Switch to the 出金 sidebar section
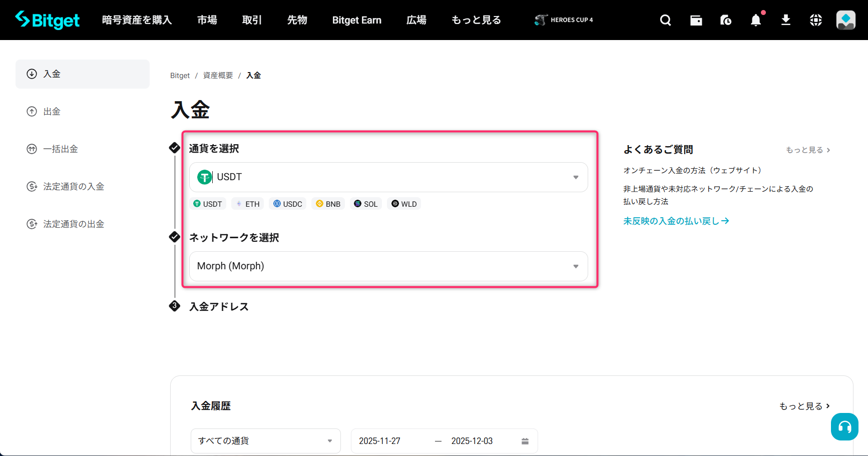 [51, 111]
